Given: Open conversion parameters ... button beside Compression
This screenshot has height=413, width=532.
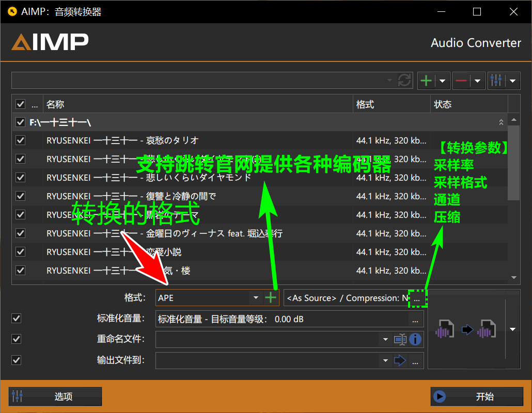Looking at the screenshot, I should 417,298.
